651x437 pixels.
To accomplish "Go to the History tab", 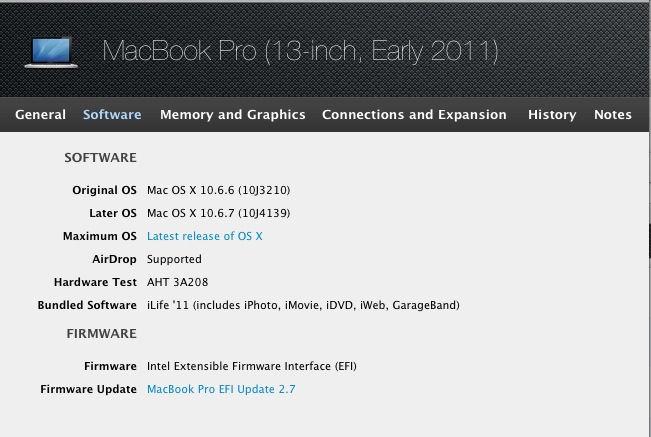I will (552, 115).
